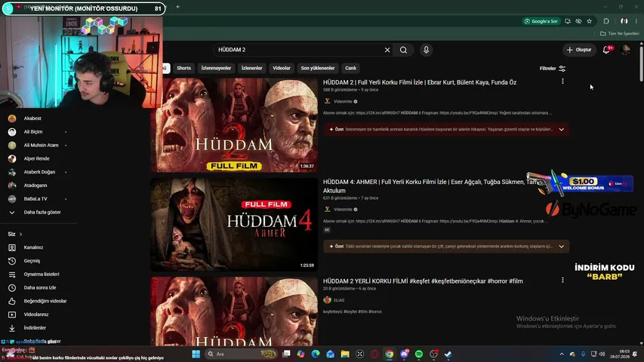This screenshot has width=644, height=362.
Task: Click the Oluştur create button
Action: pyautogui.click(x=579, y=50)
